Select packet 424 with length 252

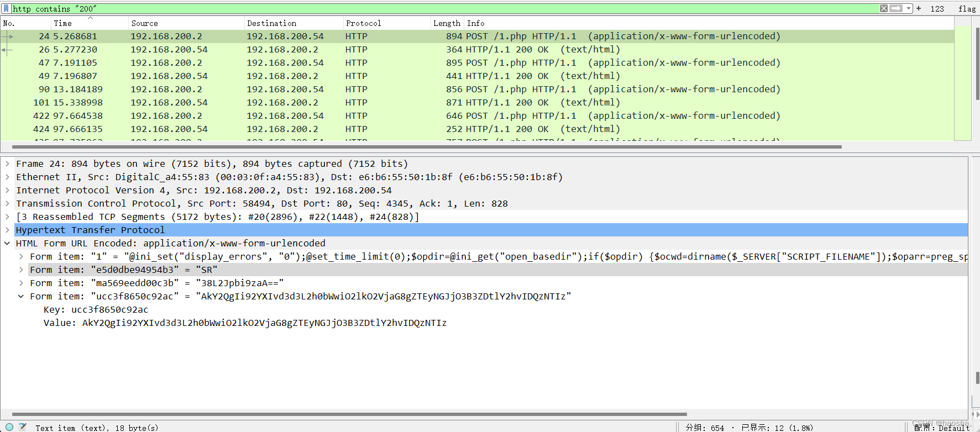[x=478, y=129]
